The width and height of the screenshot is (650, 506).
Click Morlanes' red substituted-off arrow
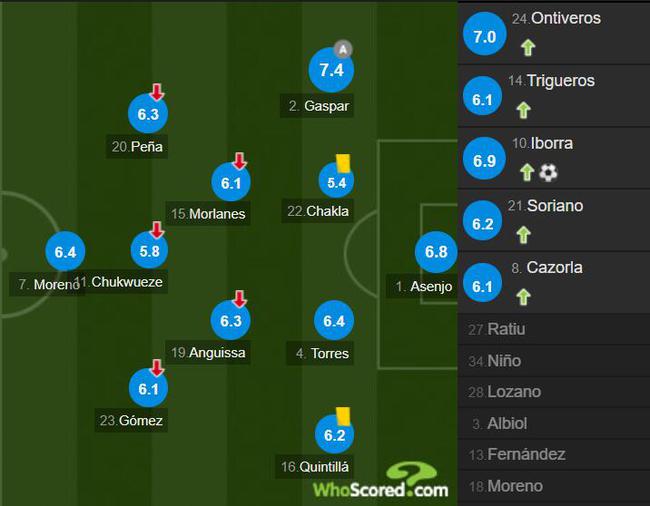point(240,161)
